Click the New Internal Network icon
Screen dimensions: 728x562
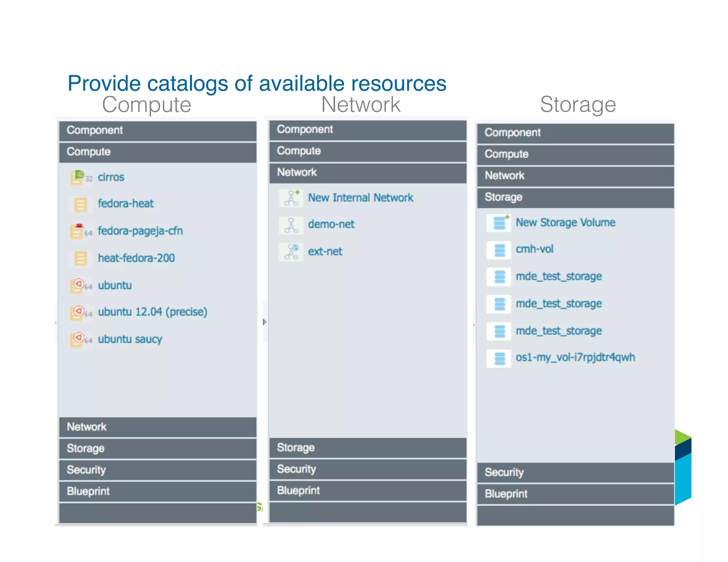[x=291, y=198]
